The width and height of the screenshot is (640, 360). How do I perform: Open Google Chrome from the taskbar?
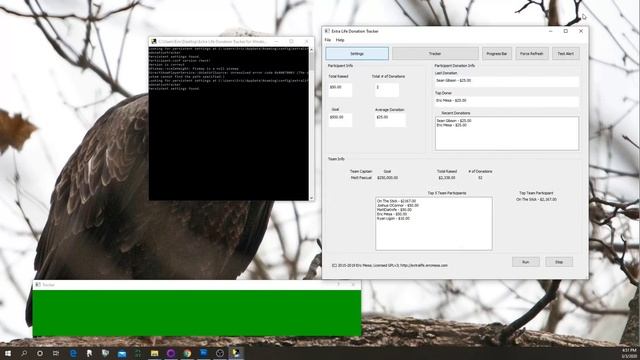pos(187,353)
